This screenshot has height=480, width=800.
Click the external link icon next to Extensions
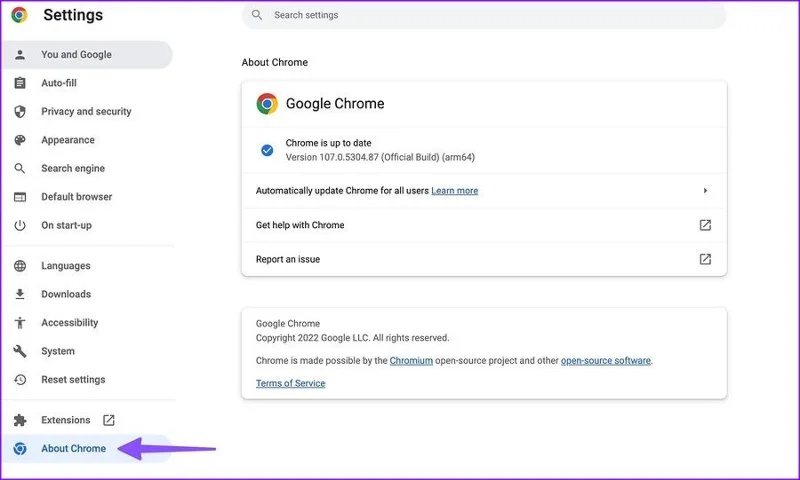pyautogui.click(x=109, y=420)
